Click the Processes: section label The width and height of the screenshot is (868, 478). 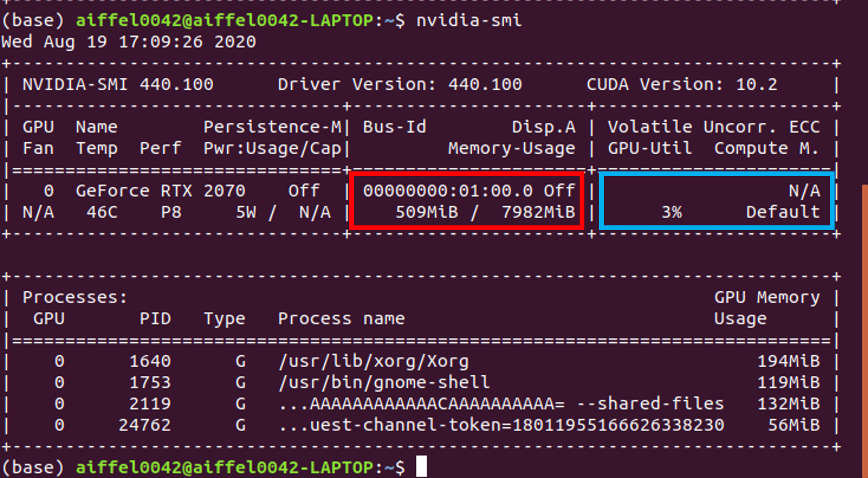(75, 297)
